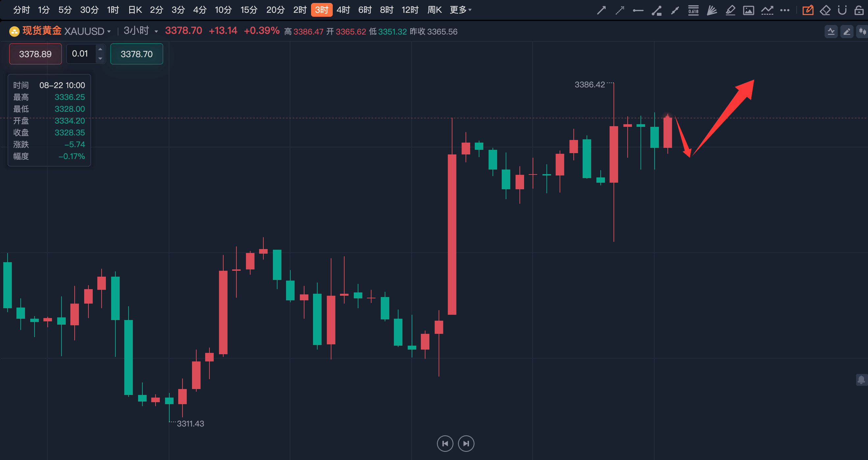
Task: Click the active 3时 timeframe tab
Action: click(x=322, y=10)
